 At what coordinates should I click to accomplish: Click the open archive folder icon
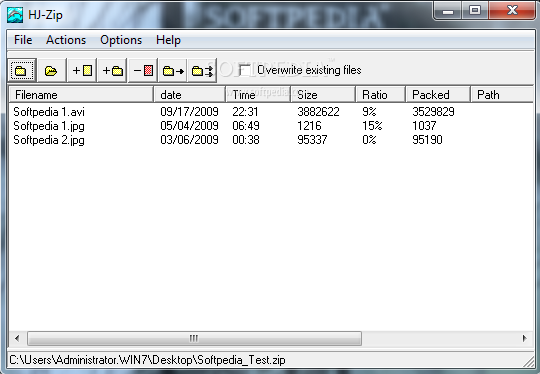coord(51,71)
